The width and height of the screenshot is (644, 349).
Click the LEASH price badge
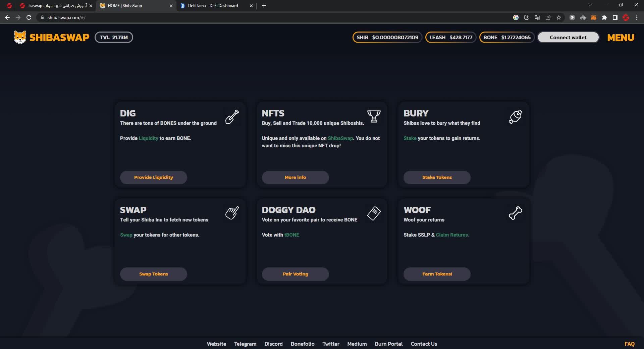click(x=450, y=37)
